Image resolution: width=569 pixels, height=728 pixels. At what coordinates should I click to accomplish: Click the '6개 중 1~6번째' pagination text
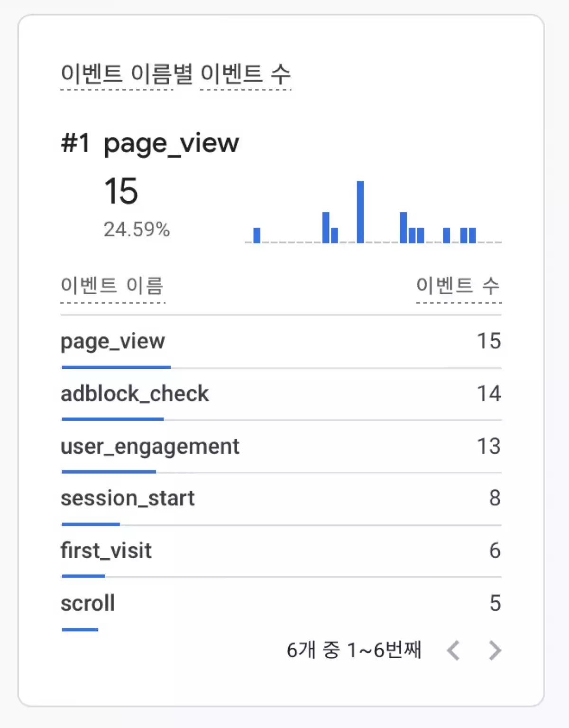[354, 650]
